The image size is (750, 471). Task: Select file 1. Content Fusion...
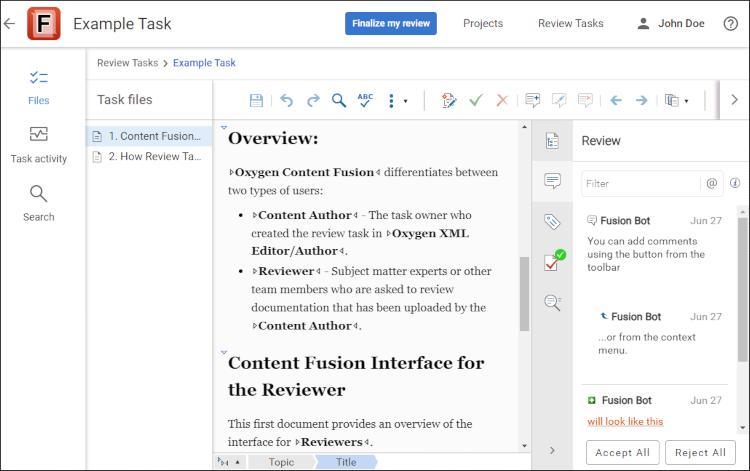(x=149, y=136)
